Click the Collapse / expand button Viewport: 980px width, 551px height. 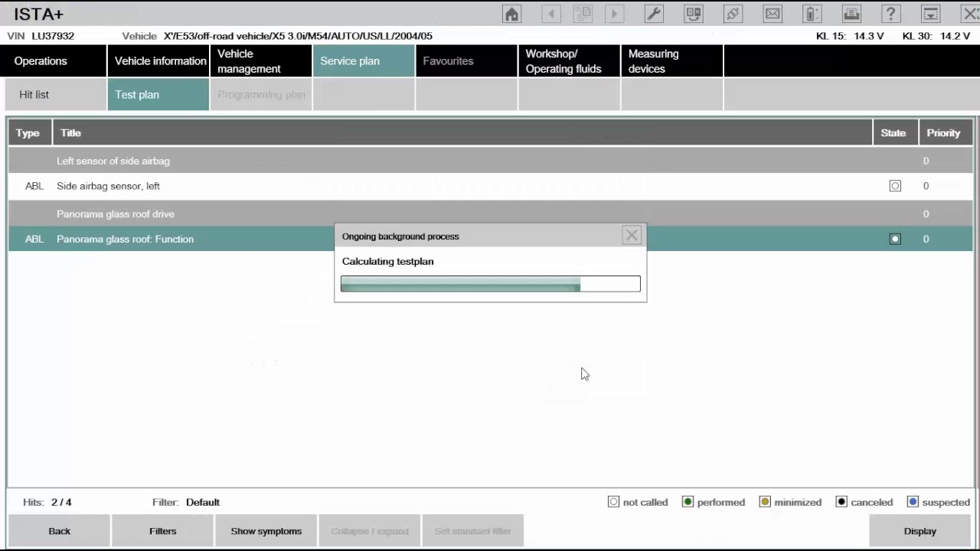click(x=369, y=531)
